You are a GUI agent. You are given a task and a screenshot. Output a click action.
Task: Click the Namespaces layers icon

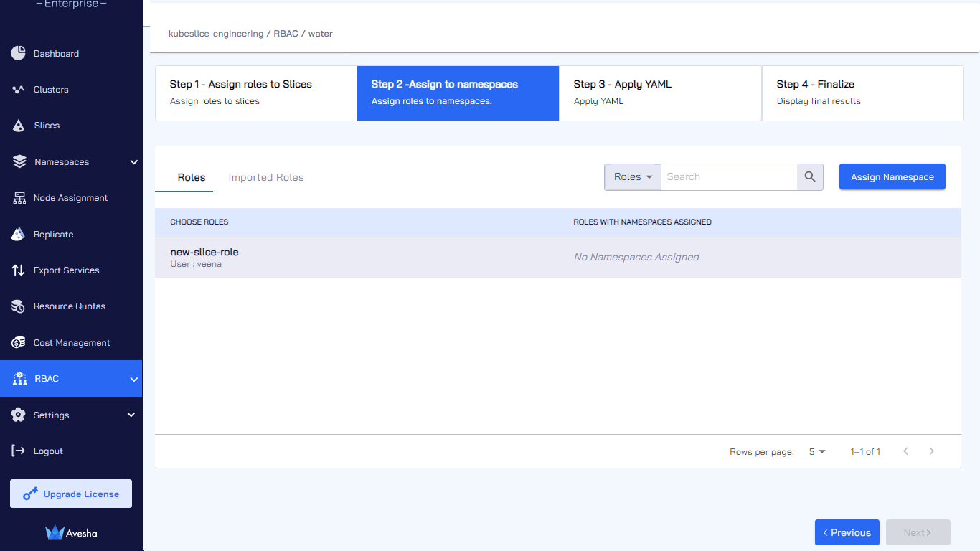pyautogui.click(x=19, y=161)
